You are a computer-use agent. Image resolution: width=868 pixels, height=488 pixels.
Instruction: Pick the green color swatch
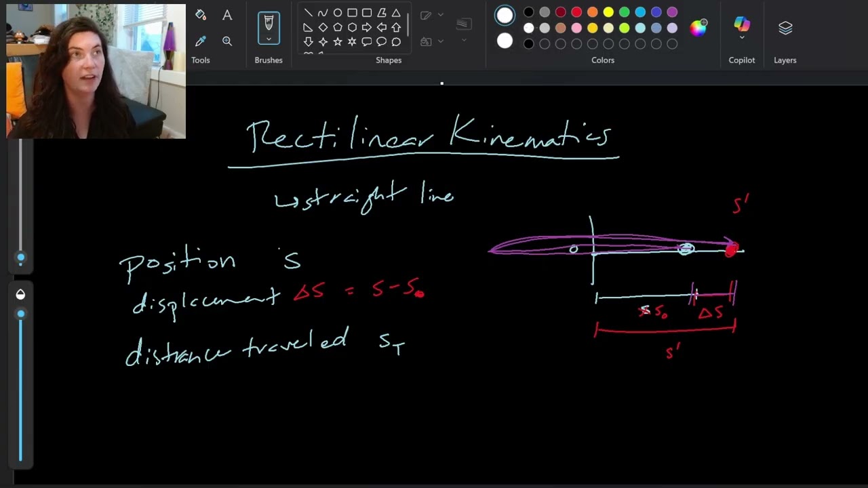[x=625, y=12]
